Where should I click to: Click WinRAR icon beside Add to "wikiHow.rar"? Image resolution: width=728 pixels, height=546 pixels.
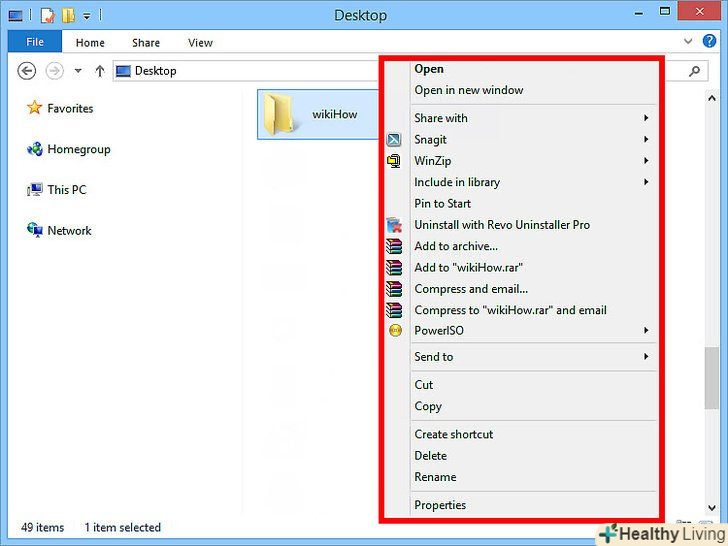coord(394,267)
